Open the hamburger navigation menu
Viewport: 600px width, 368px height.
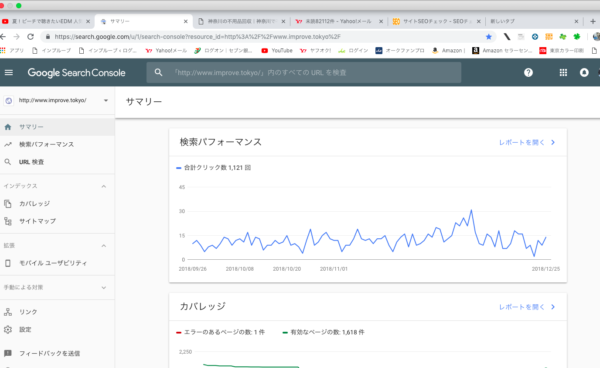click(x=8, y=72)
